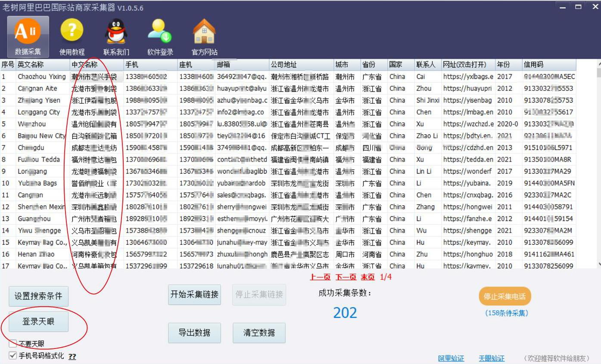Click the 2020-0 year cell
The width and height of the screenshot is (601, 364).
pos(509,124)
